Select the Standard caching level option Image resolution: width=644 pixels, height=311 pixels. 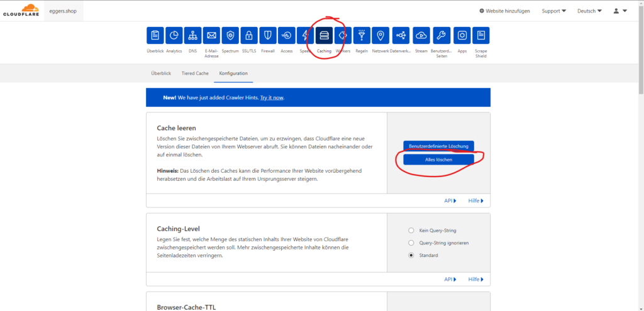[411, 255]
